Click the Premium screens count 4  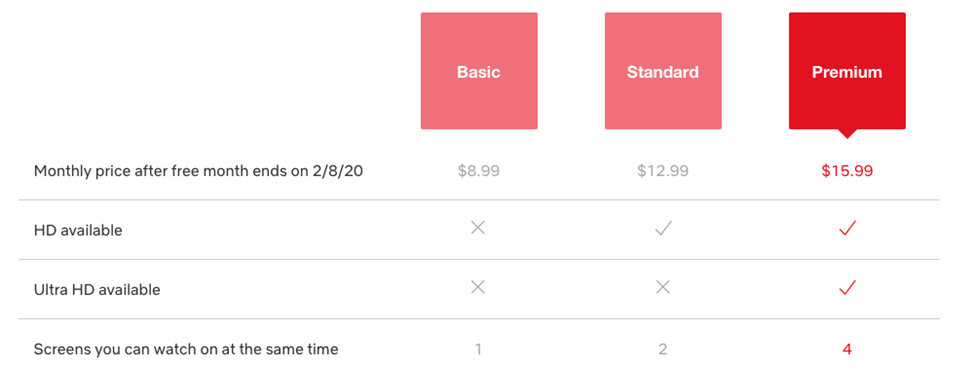click(847, 350)
